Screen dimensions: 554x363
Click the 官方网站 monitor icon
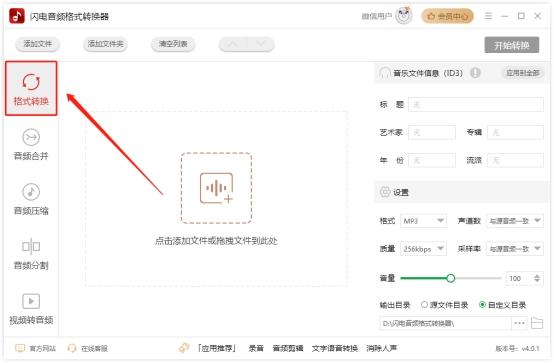tap(20, 349)
